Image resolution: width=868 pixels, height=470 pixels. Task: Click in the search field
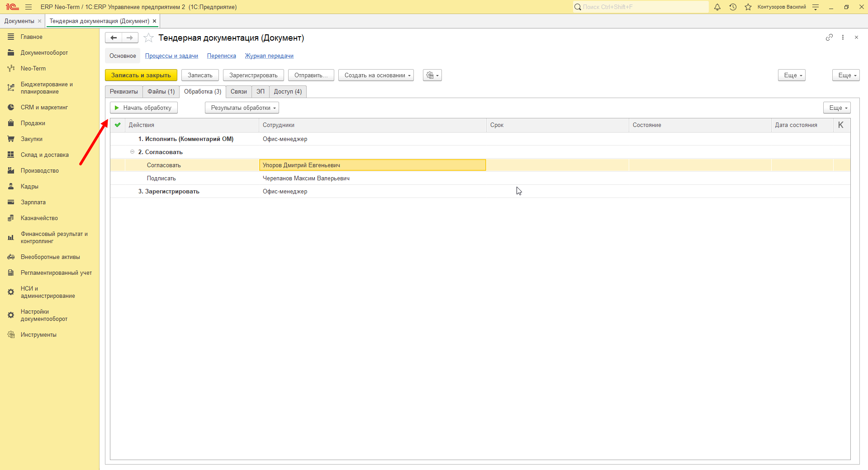[641, 7]
